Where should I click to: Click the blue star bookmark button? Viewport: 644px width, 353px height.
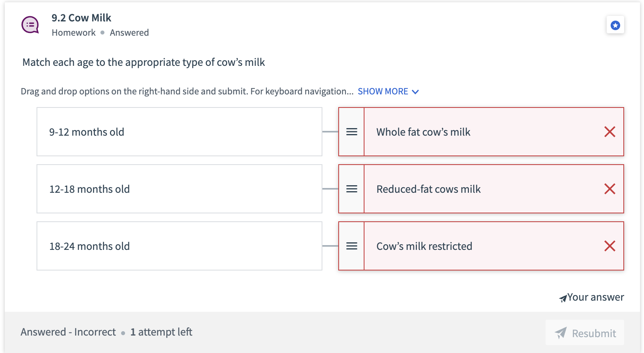(615, 25)
